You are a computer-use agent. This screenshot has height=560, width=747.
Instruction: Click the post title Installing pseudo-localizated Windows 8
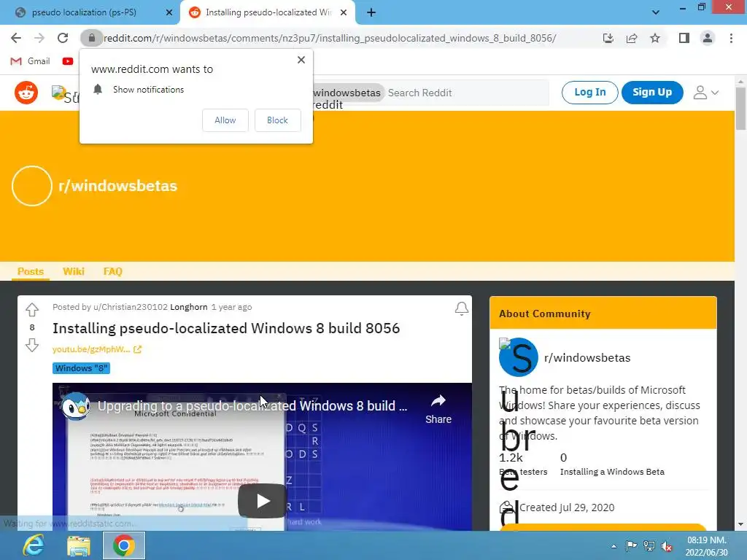point(226,328)
